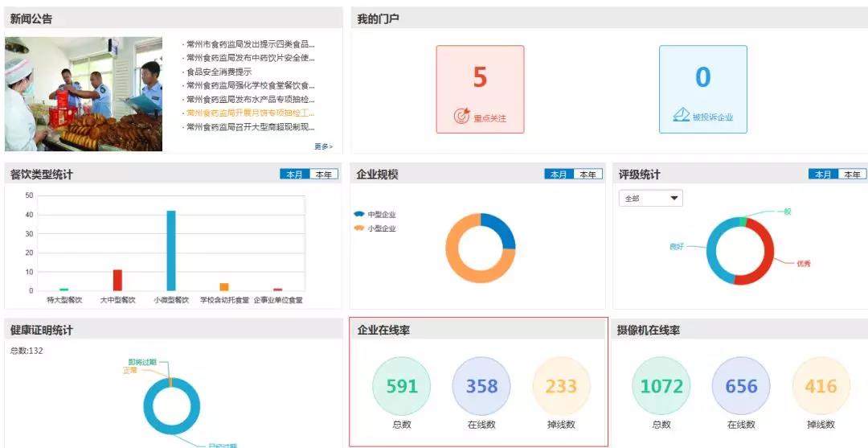Click the 学校含幼托食堂 orange bar

pos(224,287)
